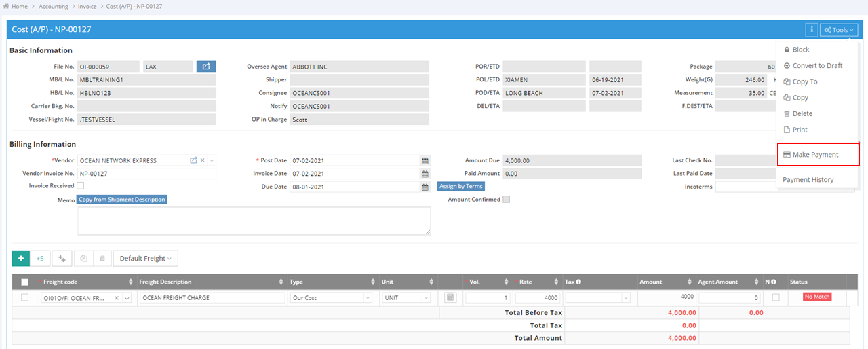Open the Post Date calendar picker
868x349 pixels.
pos(425,161)
